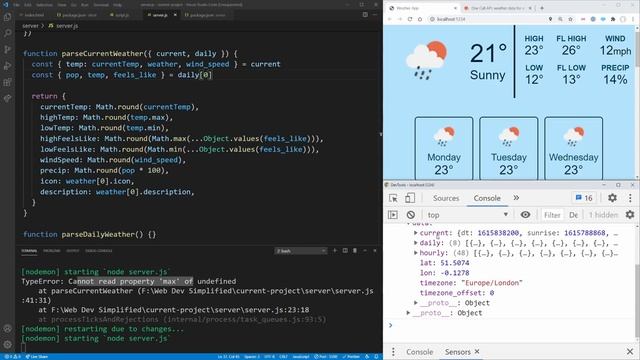The width and height of the screenshot is (640, 360).
Task: Open Run and Debug view in VS Code
Action: pos(7,66)
